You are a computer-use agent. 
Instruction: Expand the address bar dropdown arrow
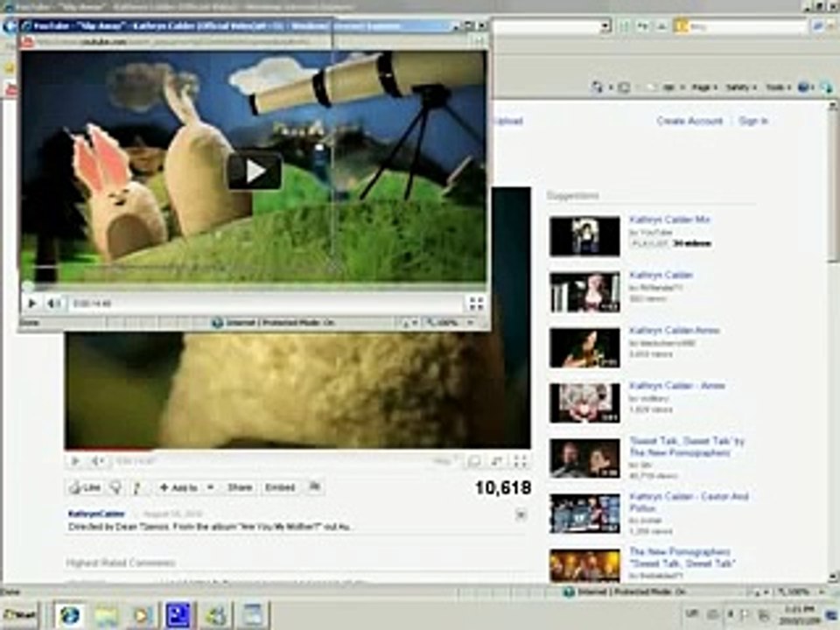(x=605, y=25)
